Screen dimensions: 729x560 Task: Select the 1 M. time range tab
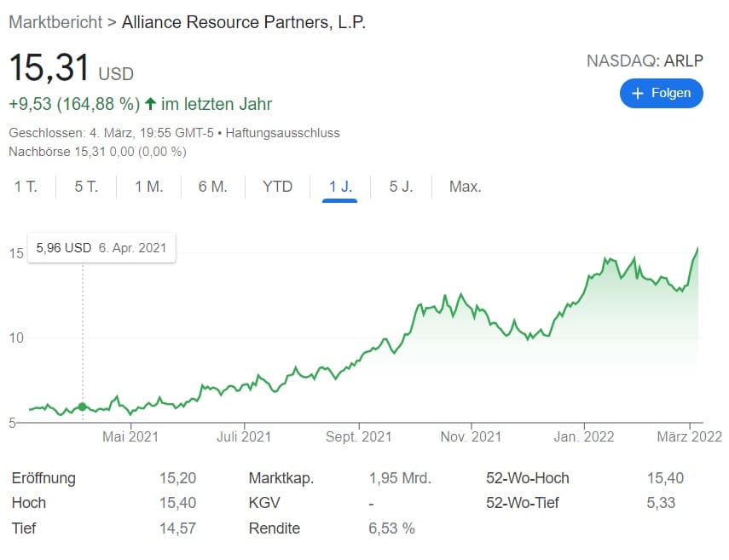[x=148, y=187]
